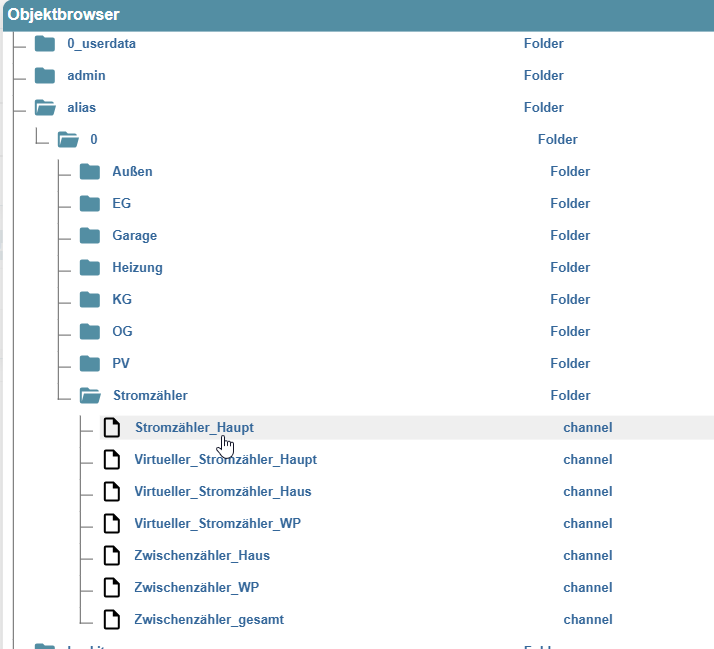Click the Stromzähler_Haupt document icon
The image size is (714, 649).
(113, 428)
